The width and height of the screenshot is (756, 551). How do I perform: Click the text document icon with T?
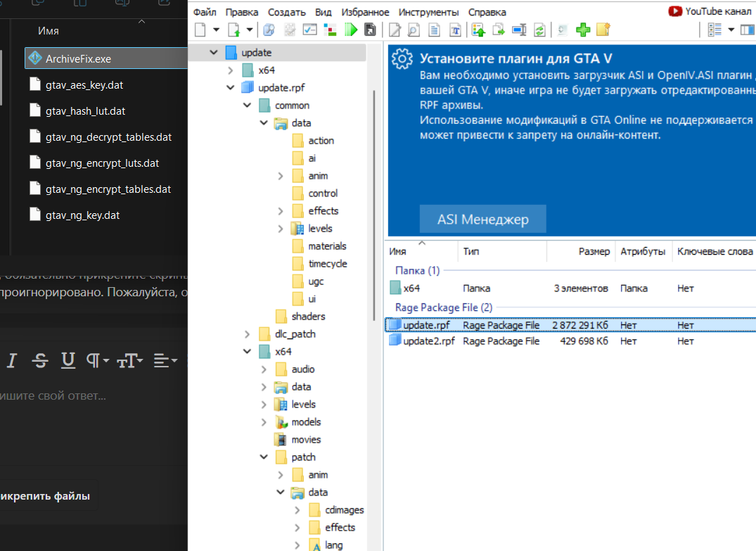pos(455,30)
